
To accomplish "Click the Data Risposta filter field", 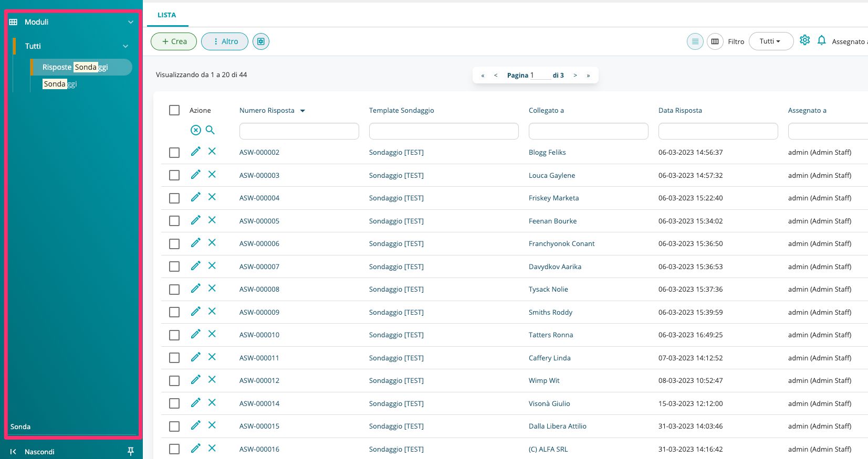I will point(718,131).
